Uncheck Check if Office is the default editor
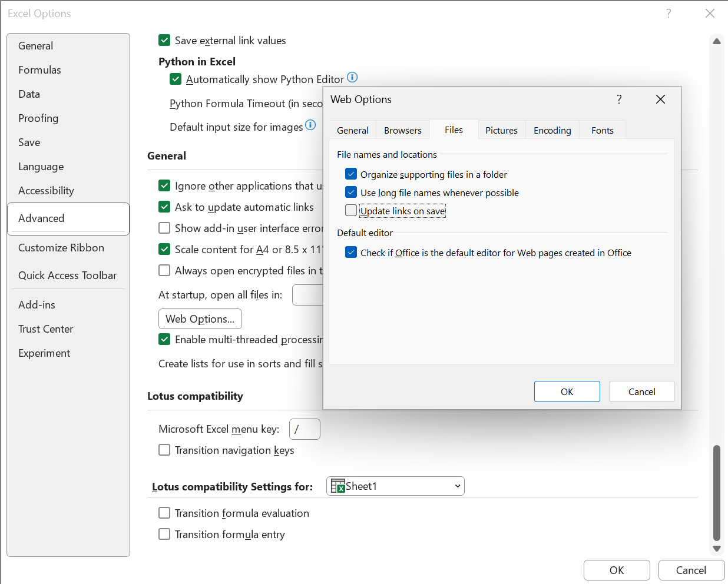Viewport: 728px width, 584px height. click(352, 252)
